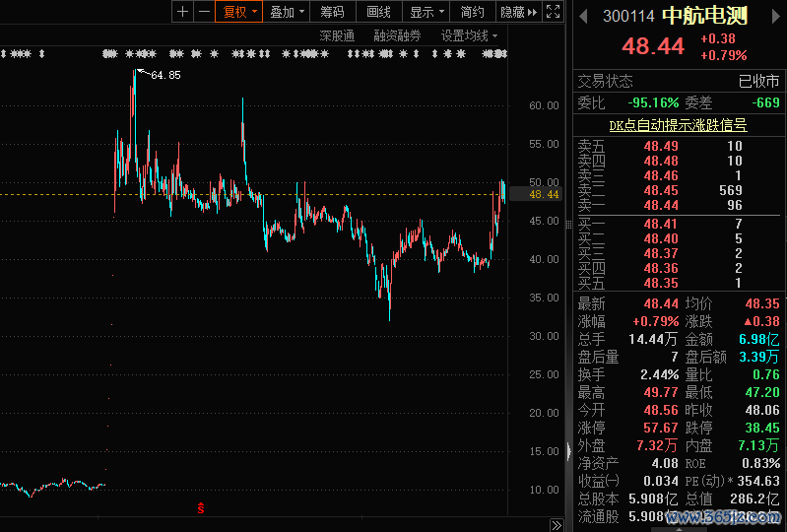Image resolution: width=787 pixels, height=532 pixels.
Task: Click the plus zoom-in chart button
Action: (x=182, y=12)
